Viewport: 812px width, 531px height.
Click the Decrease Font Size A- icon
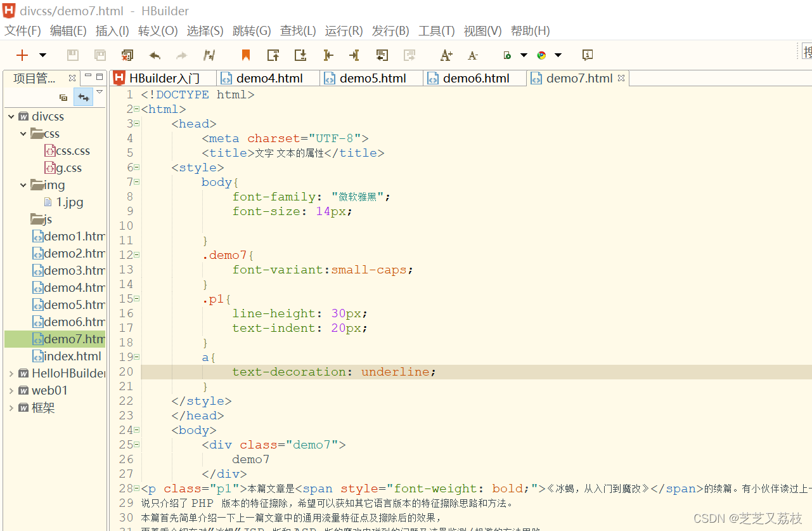473,55
